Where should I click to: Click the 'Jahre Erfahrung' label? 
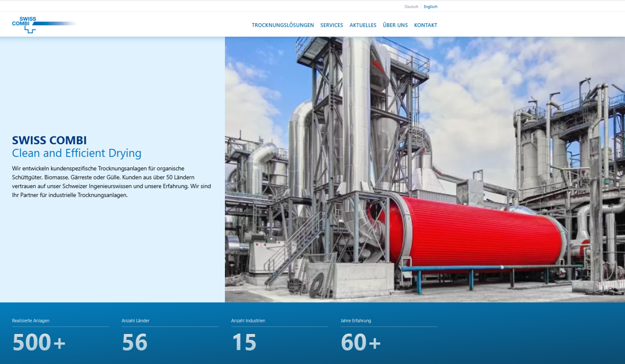click(355, 321)
